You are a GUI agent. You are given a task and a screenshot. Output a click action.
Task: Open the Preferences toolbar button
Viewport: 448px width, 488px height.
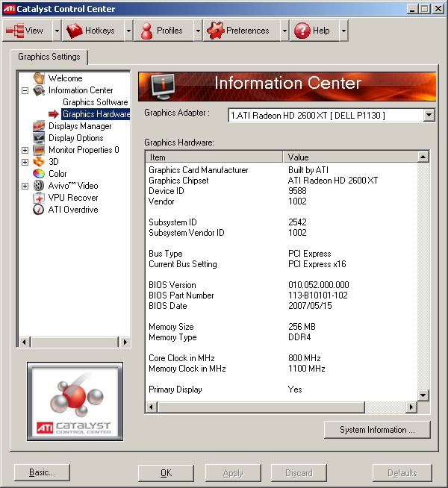pyautogui.click(x=242, y=31)
